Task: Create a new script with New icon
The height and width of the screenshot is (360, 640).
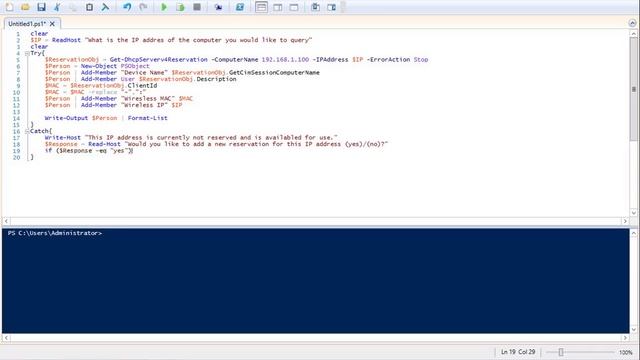Action: pyautogui.click(x=9, y=7)
